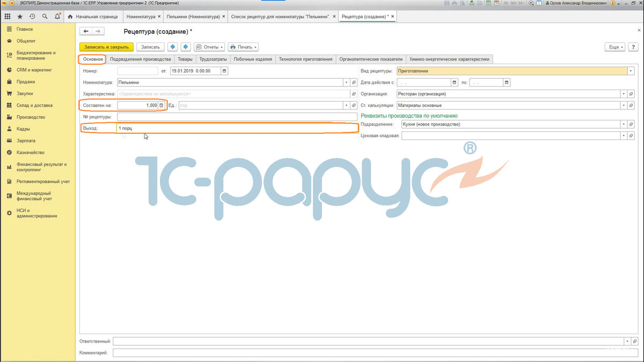Open the Номенклатура 'Пельмени' item card icon
Screen dimensions: 644x362
coord(354,83)
